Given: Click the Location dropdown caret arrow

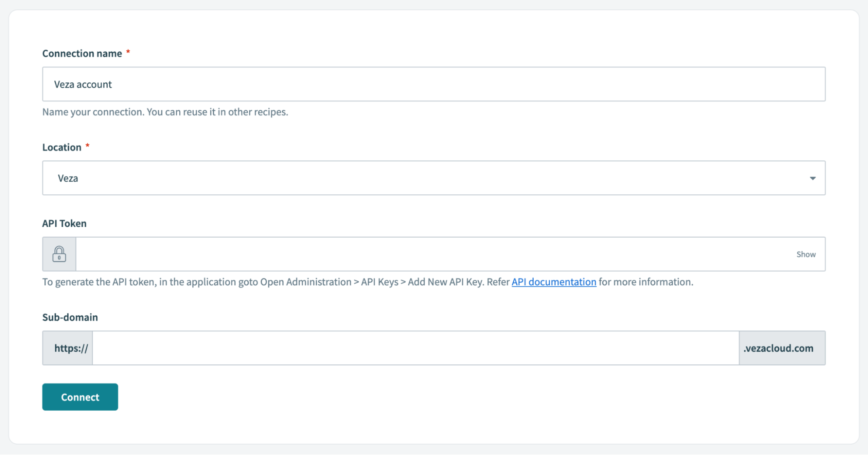Looking at the screenshot, I should [812, 178].
